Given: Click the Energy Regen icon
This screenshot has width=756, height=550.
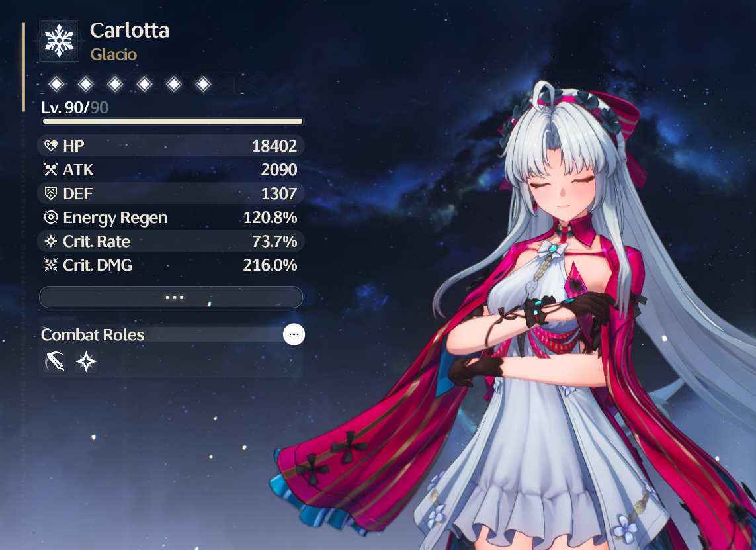Looking at the screenshot, I should (51, 217).
